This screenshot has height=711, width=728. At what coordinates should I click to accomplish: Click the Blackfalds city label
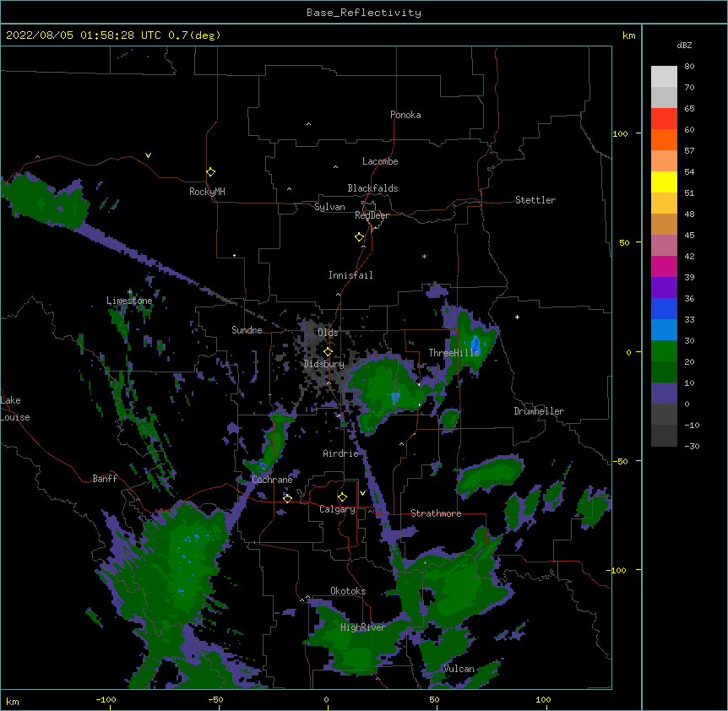coord(372,188)
